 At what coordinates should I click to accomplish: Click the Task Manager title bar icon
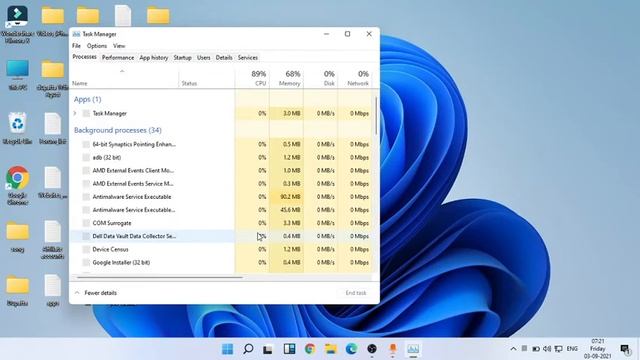pos(76,34)
